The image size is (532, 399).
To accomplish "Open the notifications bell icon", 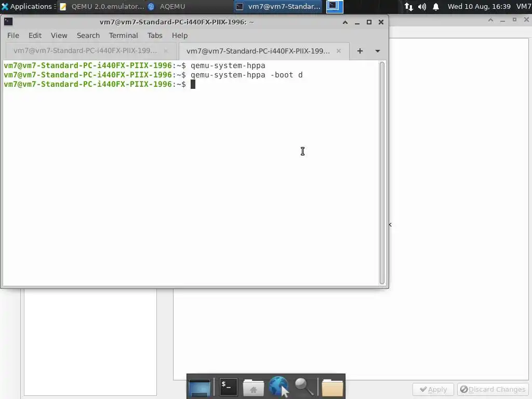I will point(436,6).
